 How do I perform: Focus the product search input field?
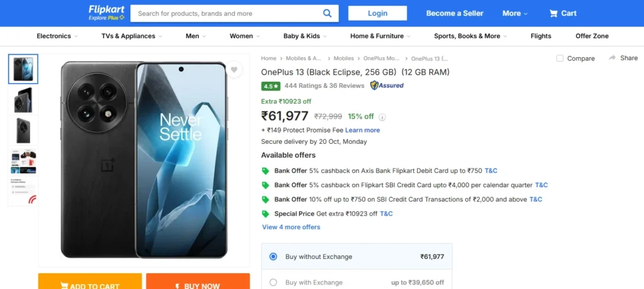(x=226, y=13)
